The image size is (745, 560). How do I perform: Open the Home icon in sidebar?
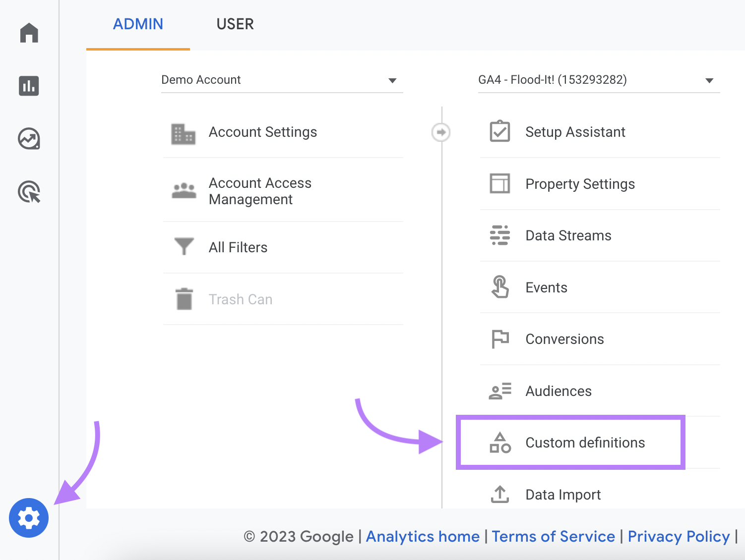pos(28,33)
